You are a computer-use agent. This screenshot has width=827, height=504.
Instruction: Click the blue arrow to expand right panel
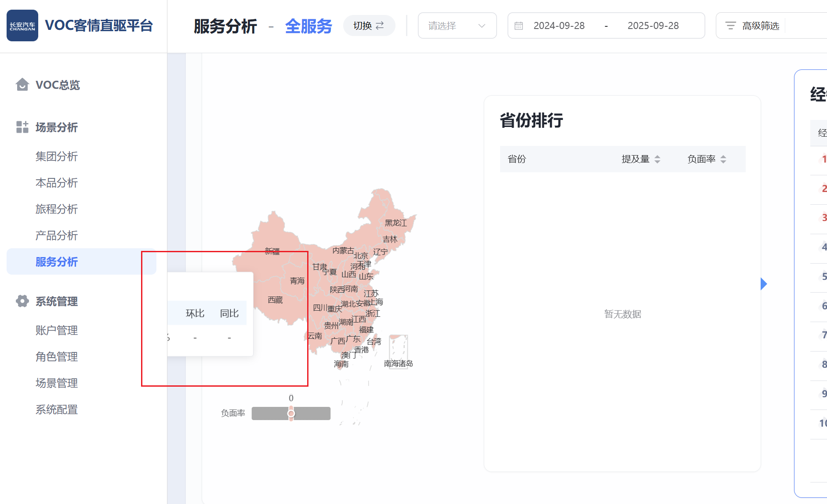coord(764,284)
